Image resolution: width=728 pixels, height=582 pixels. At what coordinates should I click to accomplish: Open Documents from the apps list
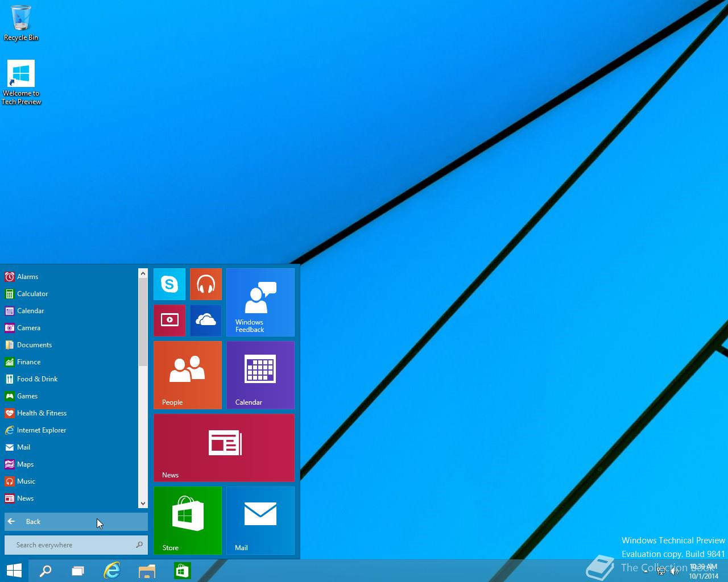pos(70,345)
